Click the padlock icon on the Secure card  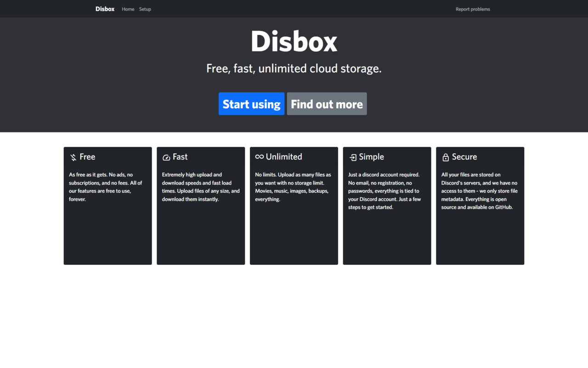coord(446,157)
